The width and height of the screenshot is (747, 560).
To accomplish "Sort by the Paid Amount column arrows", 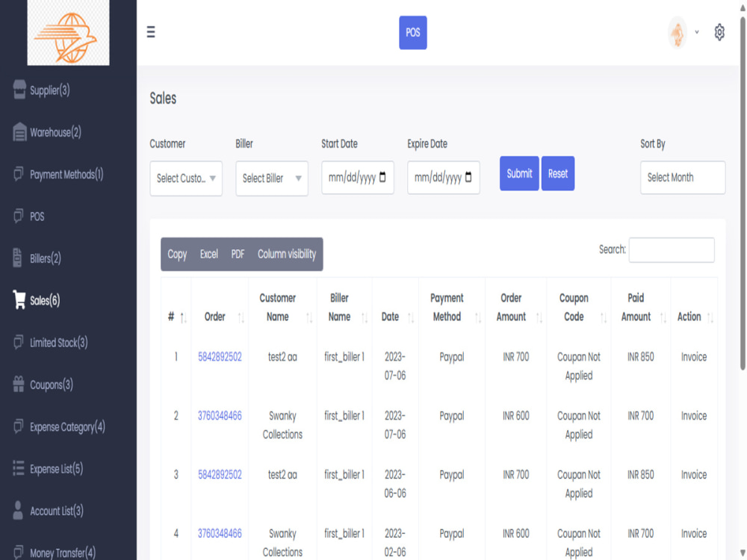I will 663,318.
